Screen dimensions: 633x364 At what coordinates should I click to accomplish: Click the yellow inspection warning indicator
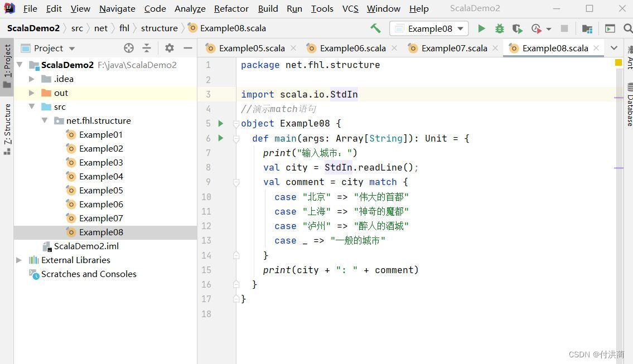[x=618, y=62]
